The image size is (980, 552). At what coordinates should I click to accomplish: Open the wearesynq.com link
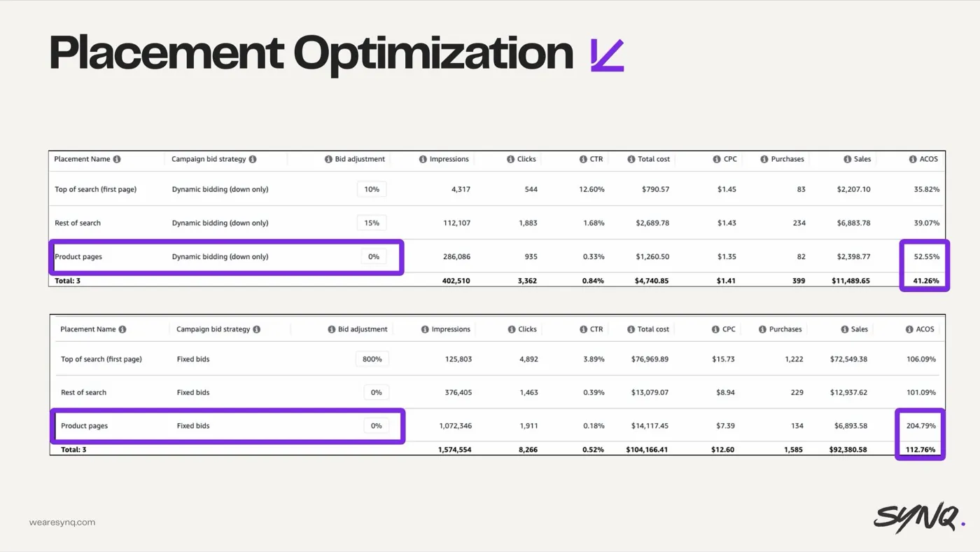pos(62,523)
